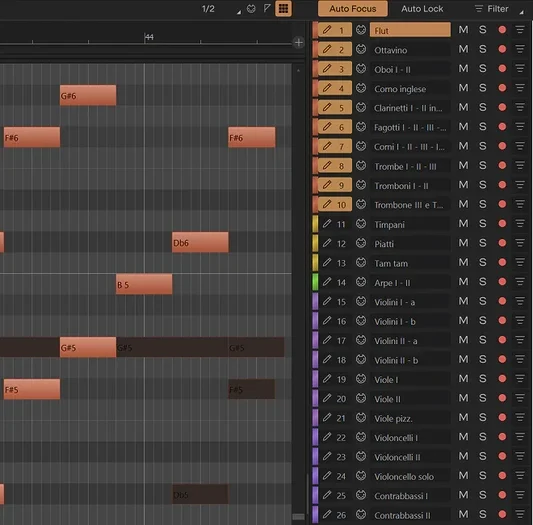Select the Violini I - b track name
This screenshot has height=525, width=533.
410,321
